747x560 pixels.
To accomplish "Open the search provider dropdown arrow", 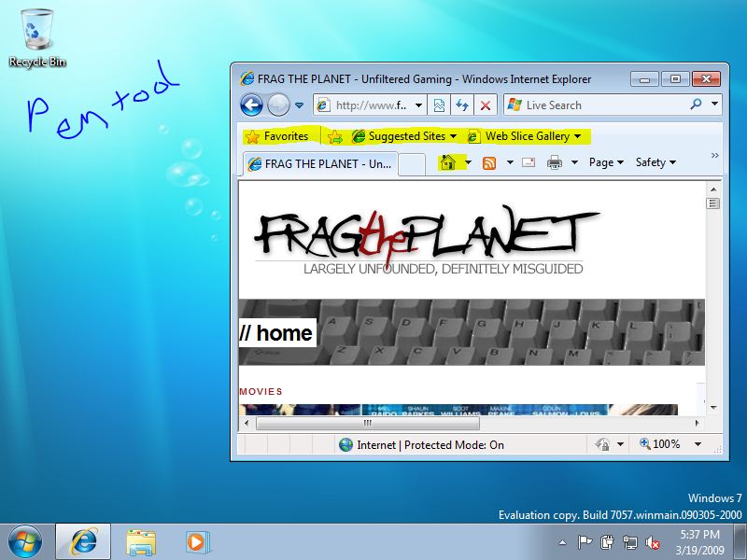I will pyautogui.click(x=714, y=104).
